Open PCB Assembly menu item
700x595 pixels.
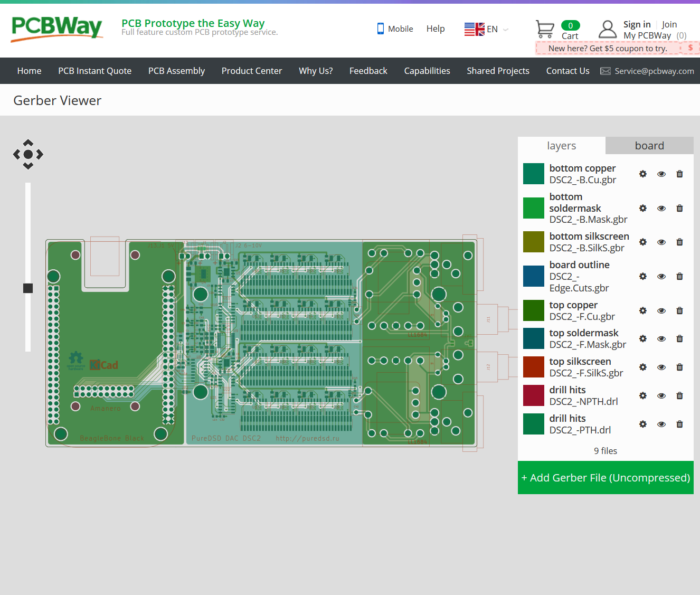pos(176,71)
